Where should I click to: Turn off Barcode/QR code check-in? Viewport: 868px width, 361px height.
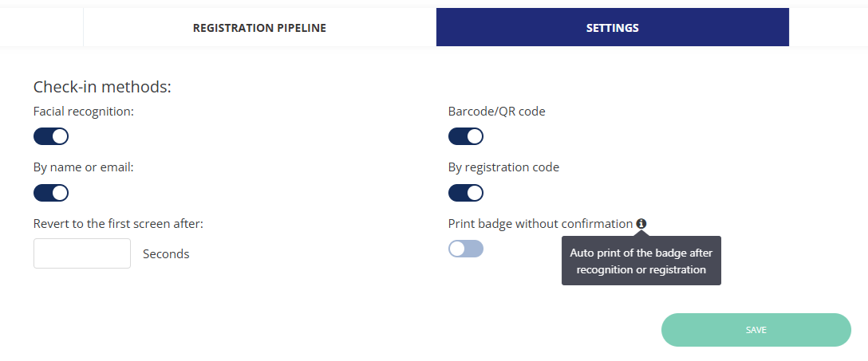point(466,136)
